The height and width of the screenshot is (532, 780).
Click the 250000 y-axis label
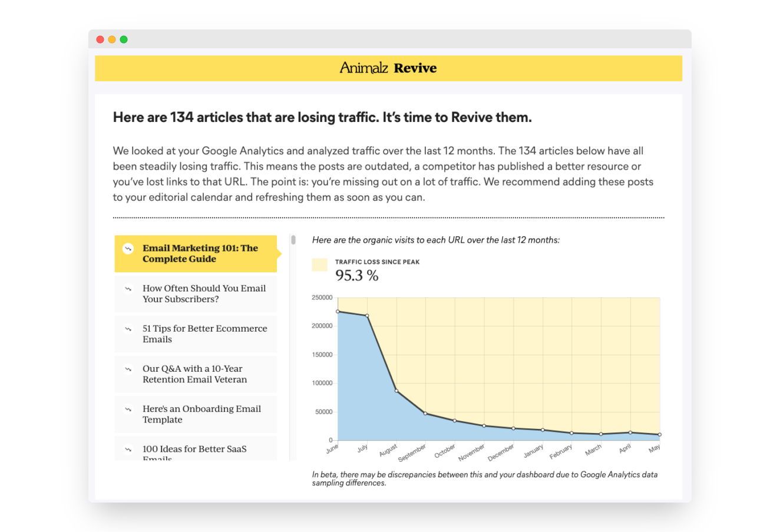pyautogui.click(x=322, y=298)
